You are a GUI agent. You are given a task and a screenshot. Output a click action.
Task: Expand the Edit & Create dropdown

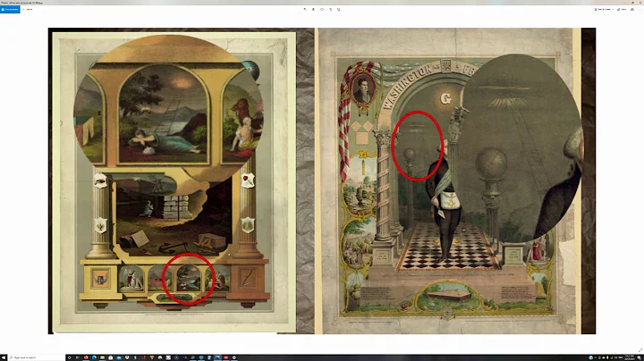(x=604, y=9)
